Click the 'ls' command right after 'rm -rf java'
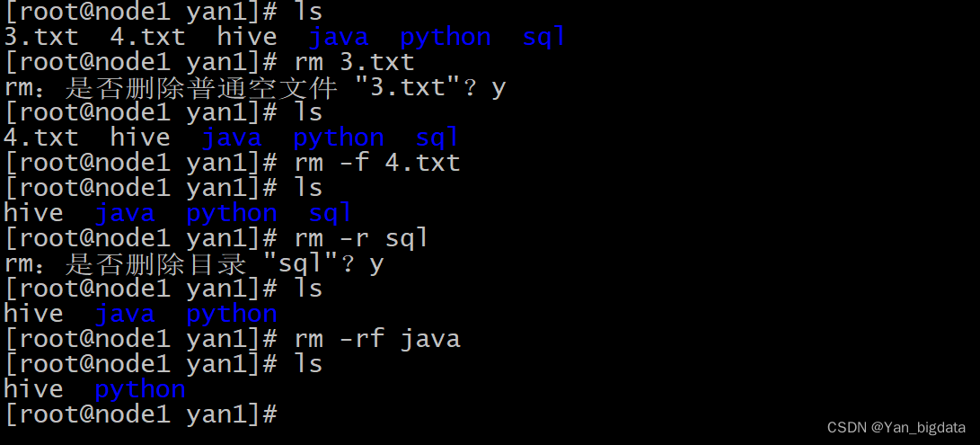980x445 pixels. 308,363
